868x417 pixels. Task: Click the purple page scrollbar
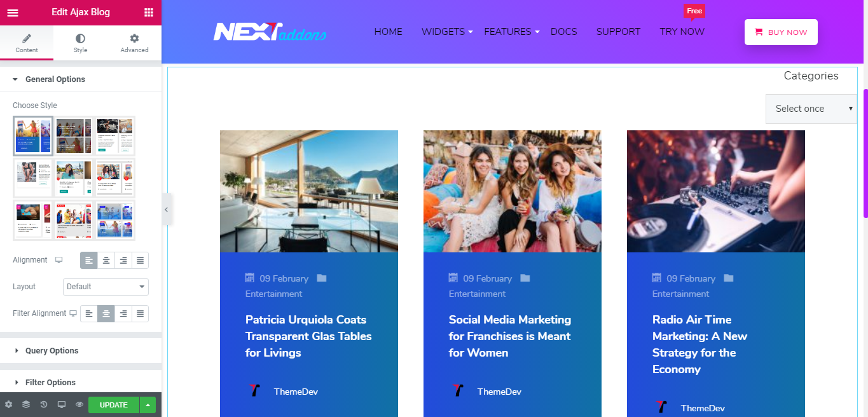[865, 154]
